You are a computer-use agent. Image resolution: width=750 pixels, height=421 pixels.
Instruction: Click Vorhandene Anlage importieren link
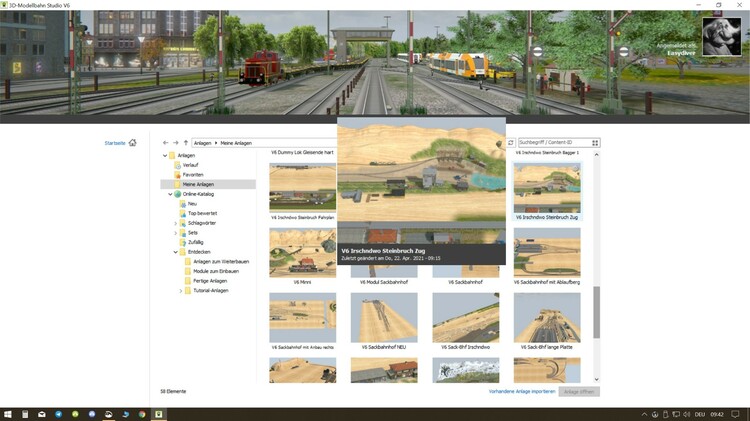(521, 391)
